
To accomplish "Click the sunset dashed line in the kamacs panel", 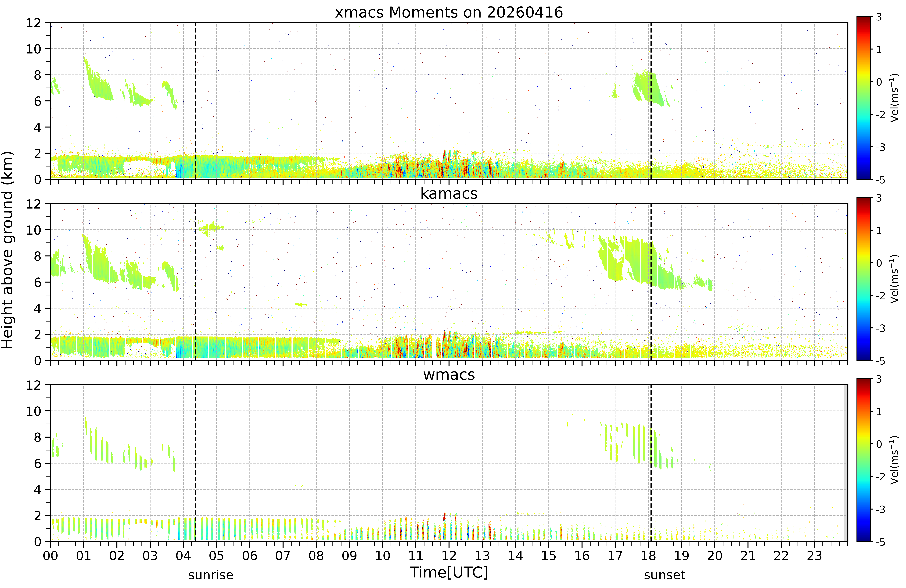I will coord(651,282).
